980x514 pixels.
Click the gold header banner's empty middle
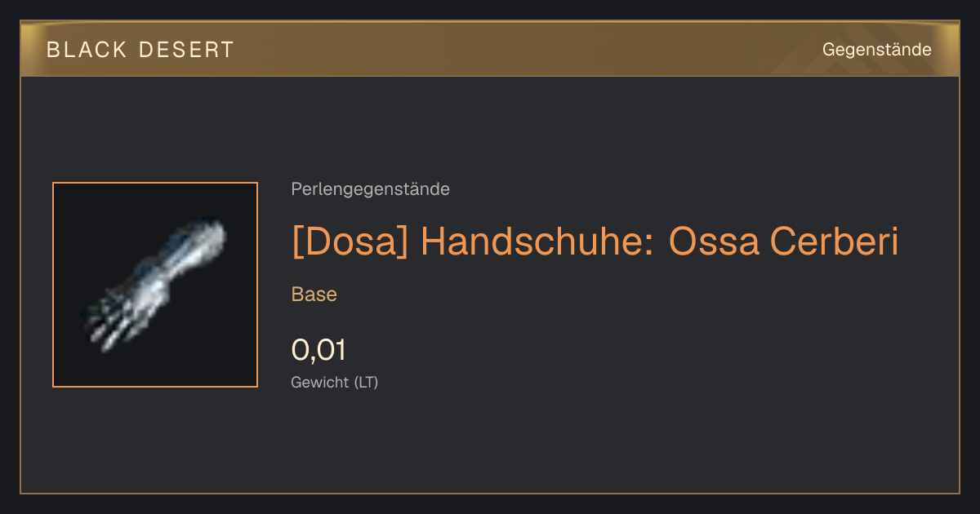click(x=523, y=50)
